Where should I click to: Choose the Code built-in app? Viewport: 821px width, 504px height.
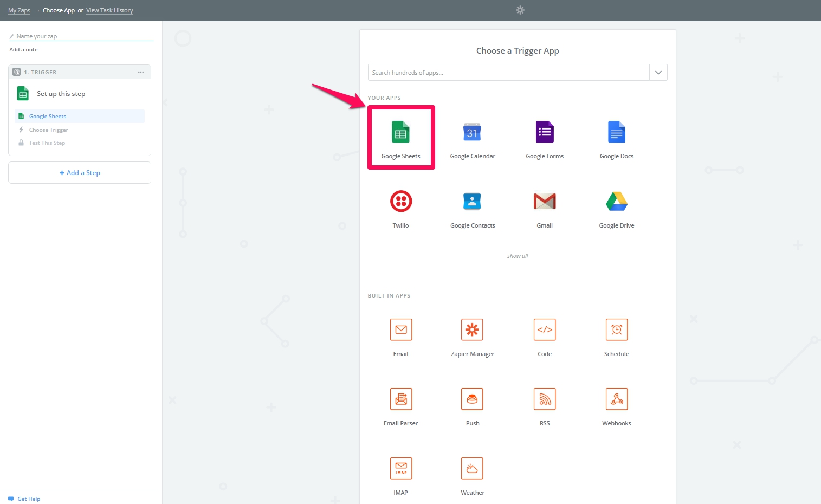pos(545,330)
